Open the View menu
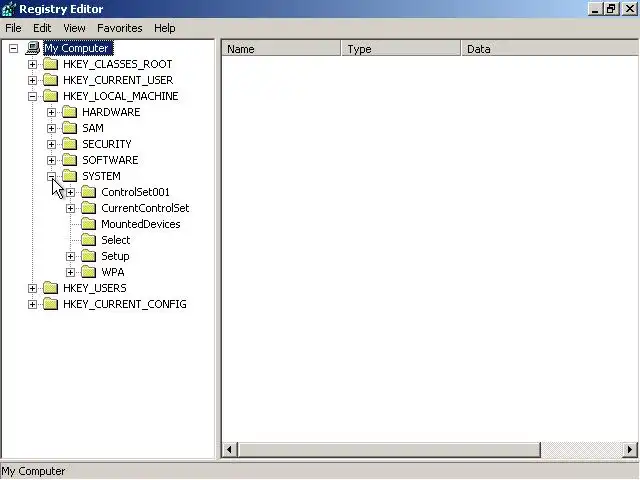This screenshot has height=480, width=640. coord(74,28)
